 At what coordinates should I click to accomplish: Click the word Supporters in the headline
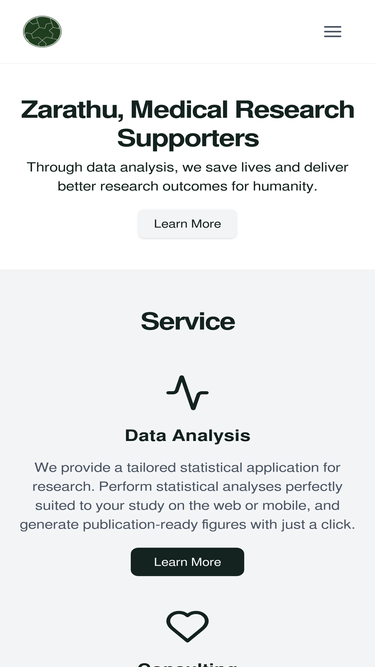tap(188, 138)
